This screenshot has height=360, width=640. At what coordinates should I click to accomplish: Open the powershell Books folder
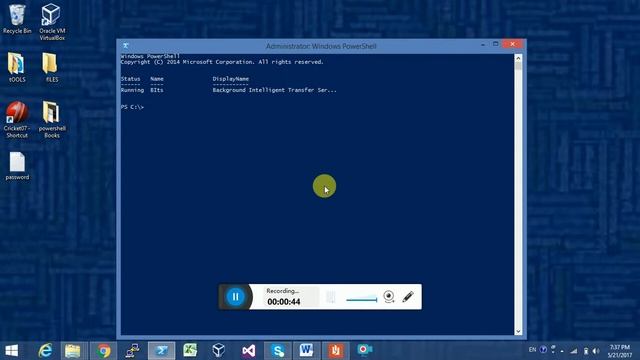(x=52, y=120)
